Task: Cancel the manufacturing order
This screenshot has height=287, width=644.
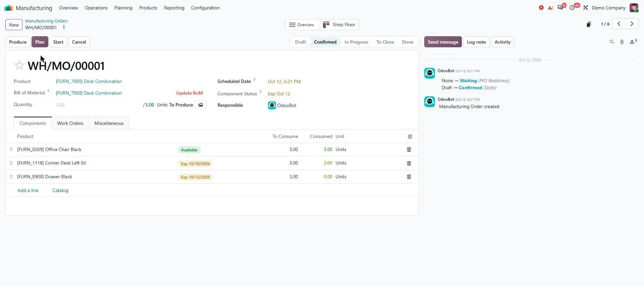Action: click(79, 42)
